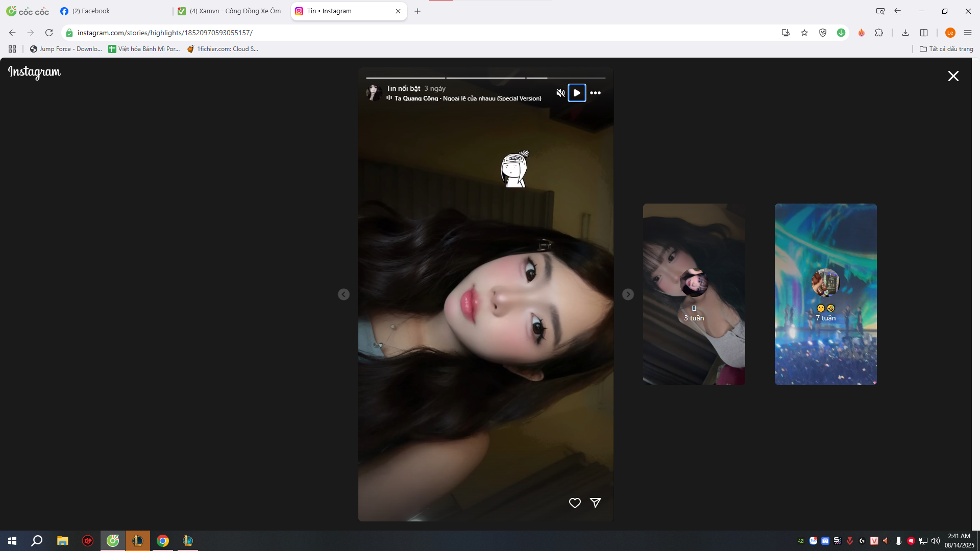Viewport: 980px width, 551px height.
Task: Like the story with heart icon
Action: click(x=575, y=503)
